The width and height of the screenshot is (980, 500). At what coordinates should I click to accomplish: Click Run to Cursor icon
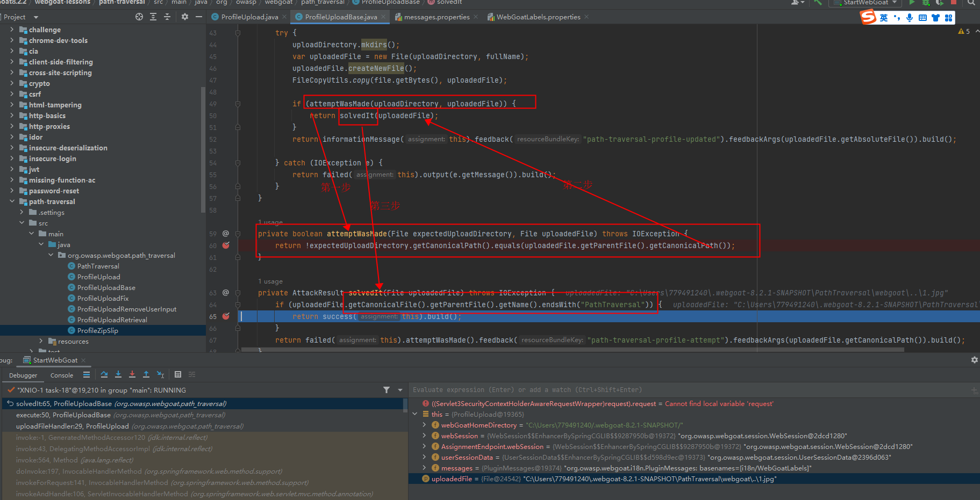[160, 374]
